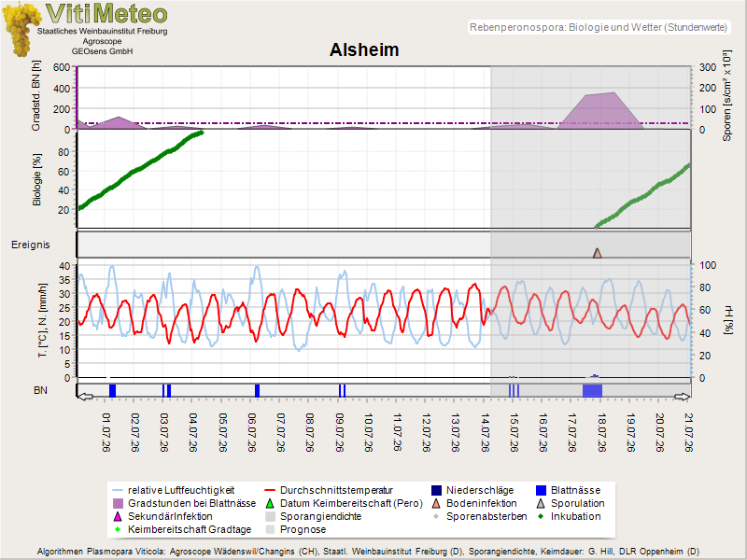
Task: Click the leaf wetness bar on 01.07.26
Action: tap(112, 390)
